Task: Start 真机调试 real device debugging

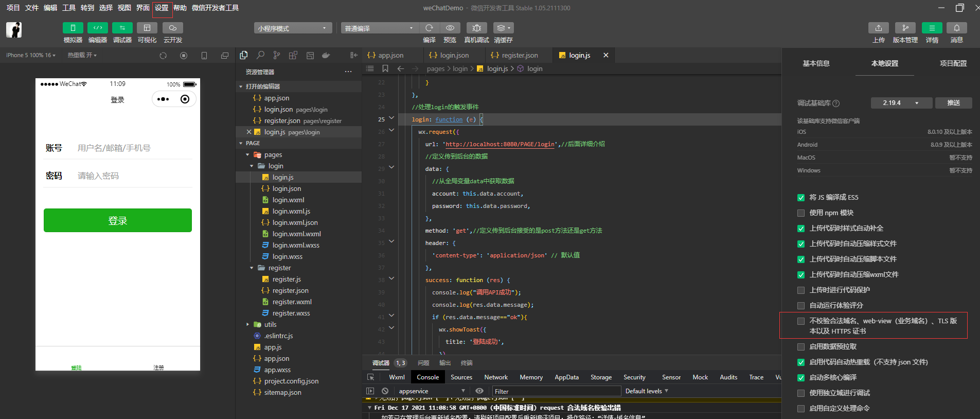Action: 476,28
